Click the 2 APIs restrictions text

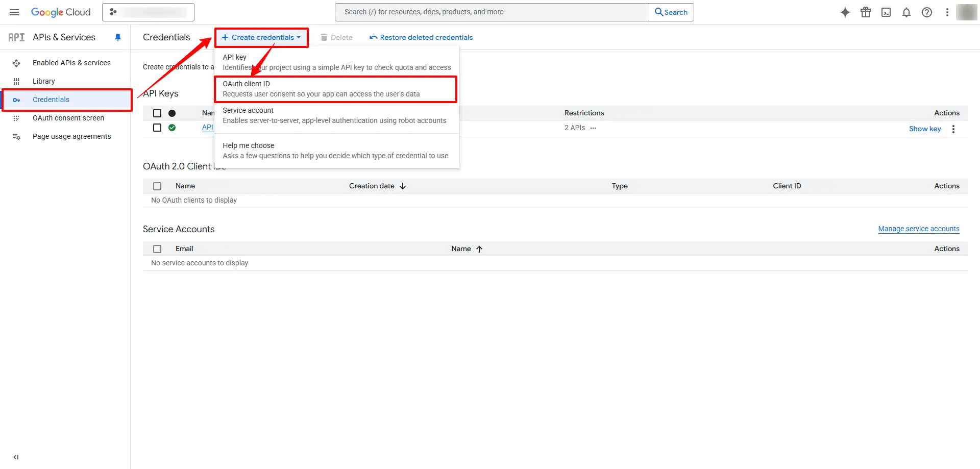point(575,128)
